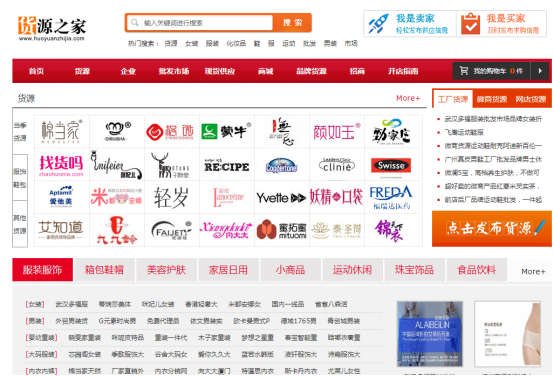The height and width of the screenshot is (376, 554).
Task: Open 批发市场 in the navigation bar
Action: click(174, 71)
